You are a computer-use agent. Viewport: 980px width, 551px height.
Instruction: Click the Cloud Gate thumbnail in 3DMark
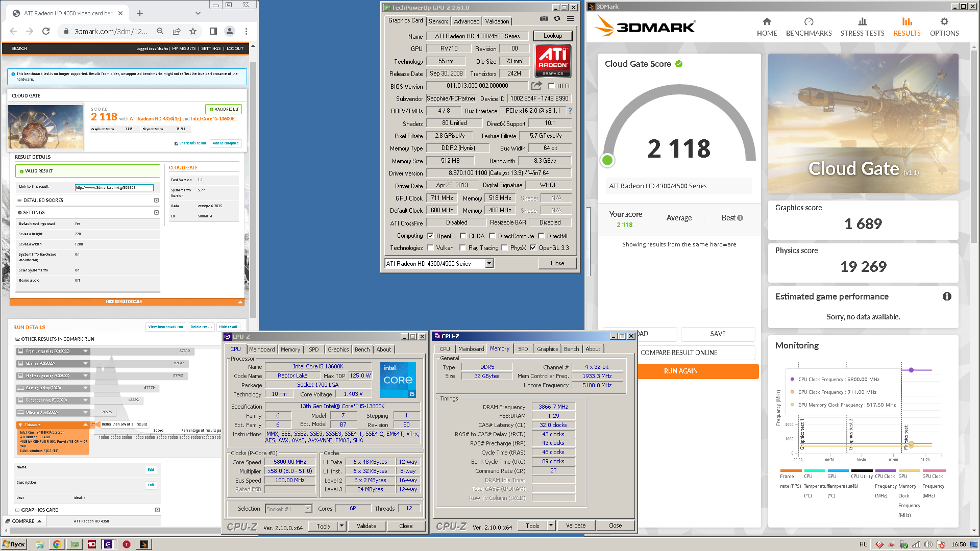863,123
